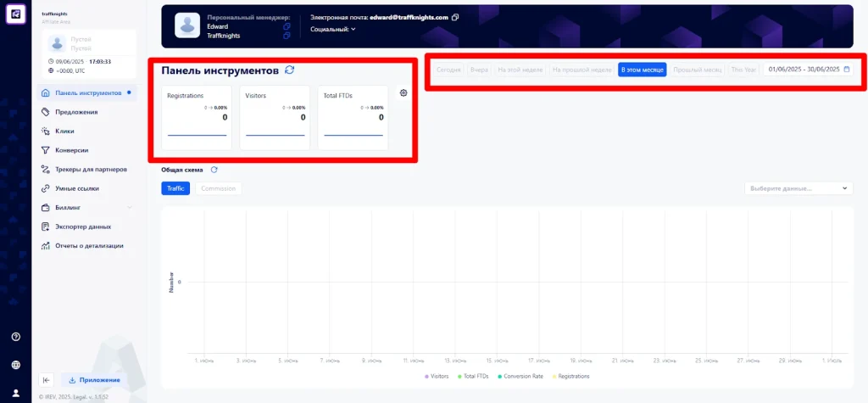Screen dimensions: 868x403
Task: Select the This Year filter
Action: (x=743, y=70)
